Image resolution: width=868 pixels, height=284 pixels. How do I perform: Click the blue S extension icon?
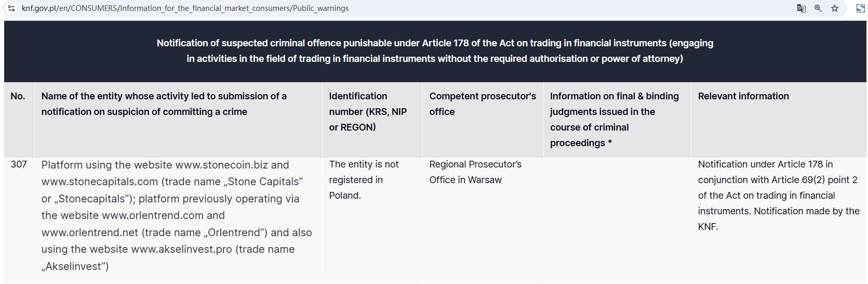(860, 8)
